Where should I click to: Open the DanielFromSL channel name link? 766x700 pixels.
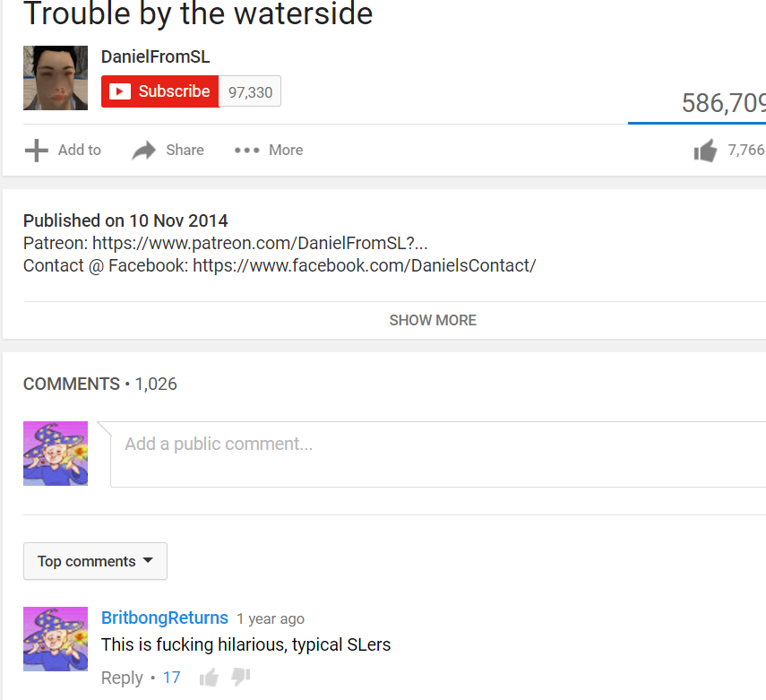coord(155,56)
